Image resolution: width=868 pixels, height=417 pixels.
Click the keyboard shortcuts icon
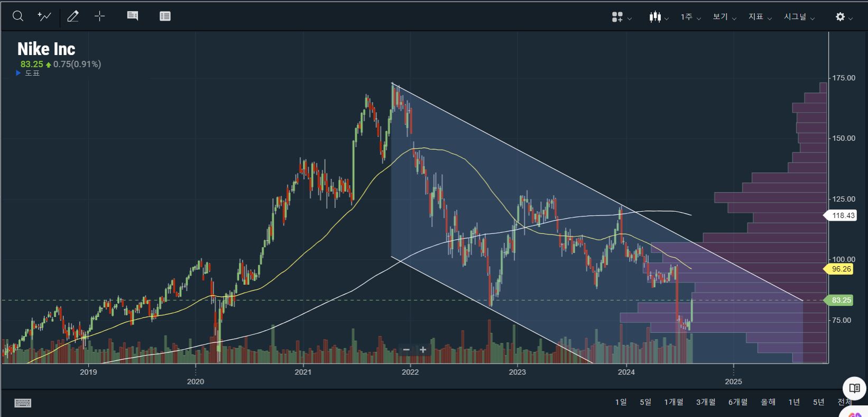click(23, 403)
